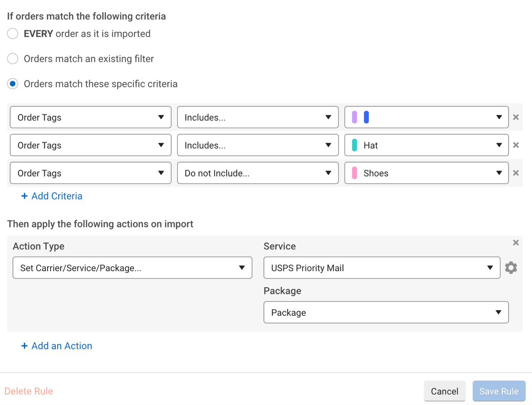
Task: Remove the Hat criteria row
Action: 516,145
